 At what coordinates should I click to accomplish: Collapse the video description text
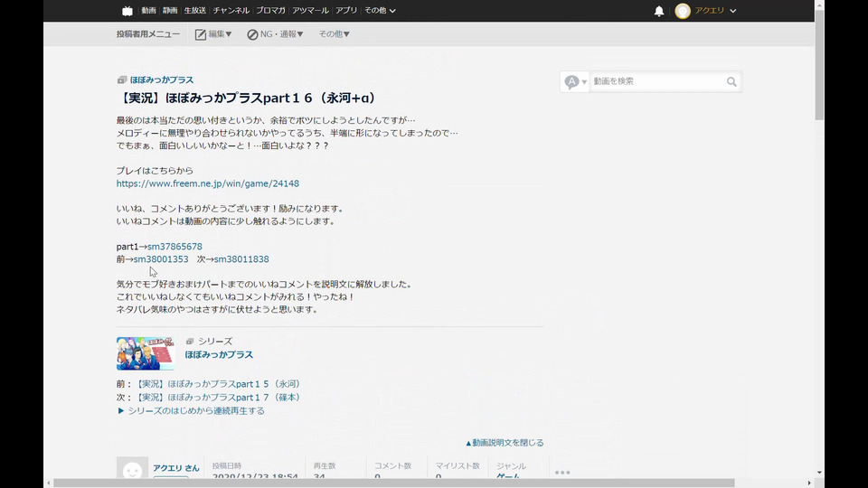click(505, 443)
